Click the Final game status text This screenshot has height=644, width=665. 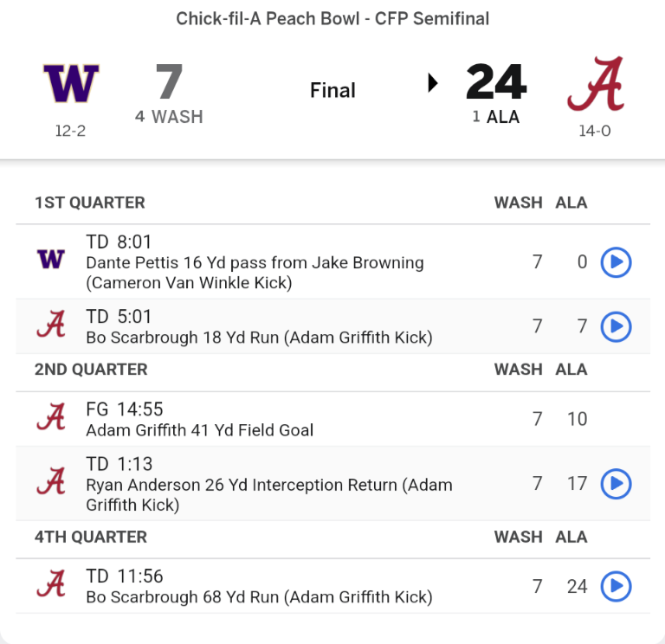(332, 90)
